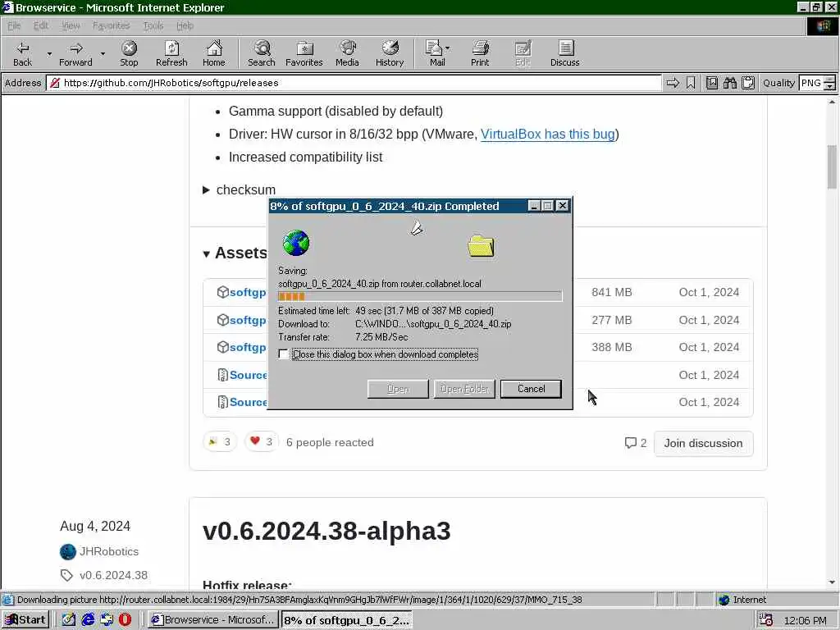Open the View menu
Screen dimensions: 840x630
coord(71,25)
